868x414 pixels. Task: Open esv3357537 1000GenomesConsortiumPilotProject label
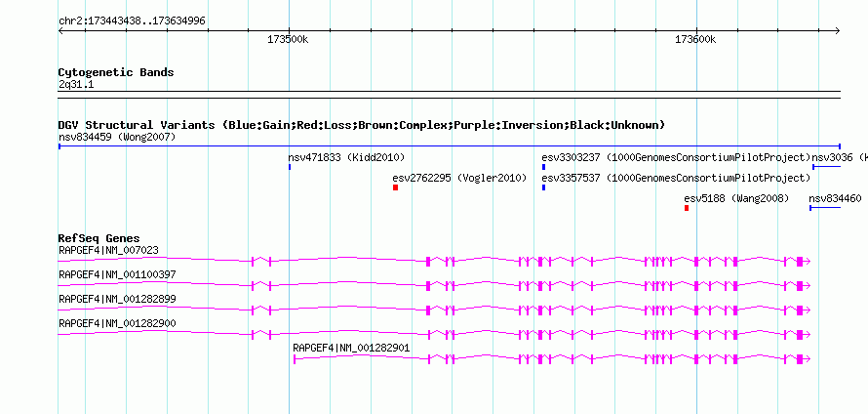click(676, 179)
